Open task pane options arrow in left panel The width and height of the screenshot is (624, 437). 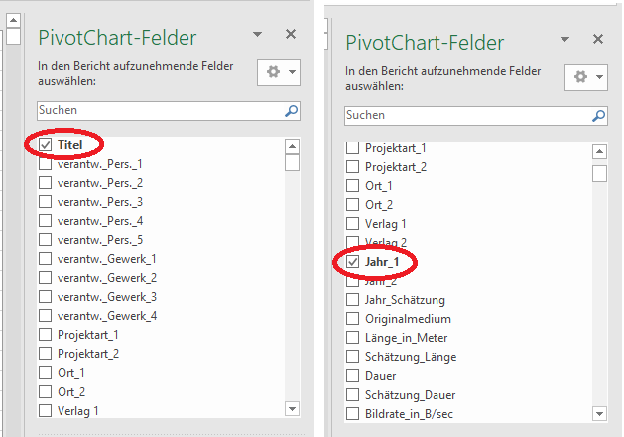pyautogui.click(x=257, y=35)
